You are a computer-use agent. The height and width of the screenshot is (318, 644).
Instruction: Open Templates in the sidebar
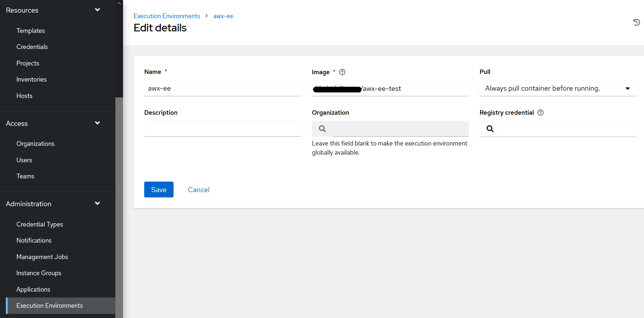pyautogui.click(x=31, y=31)
